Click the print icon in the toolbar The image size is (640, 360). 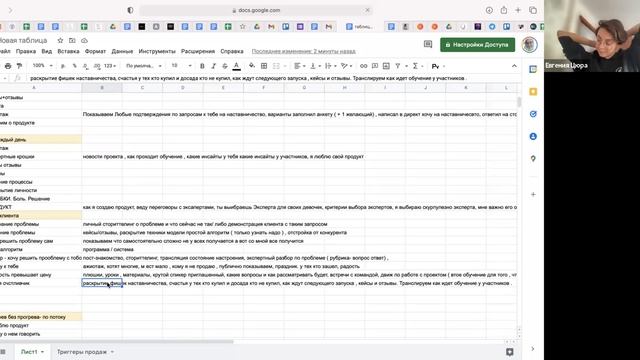tap(8, 66)
